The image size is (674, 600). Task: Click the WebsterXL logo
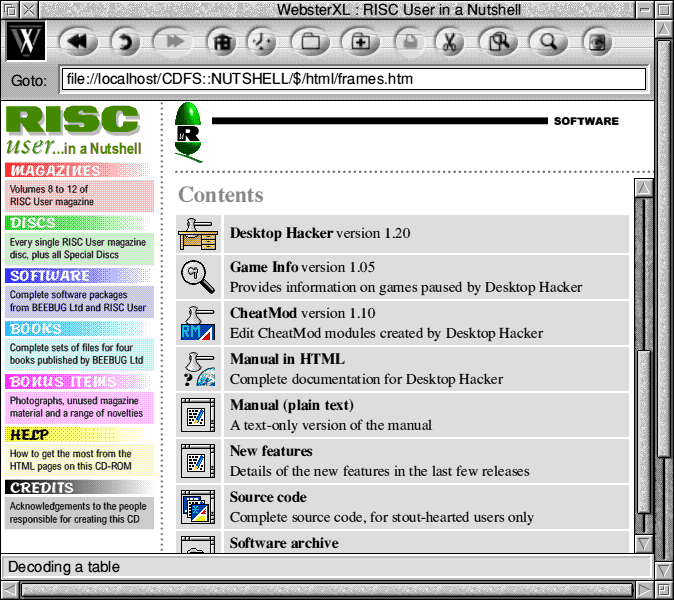26,41
